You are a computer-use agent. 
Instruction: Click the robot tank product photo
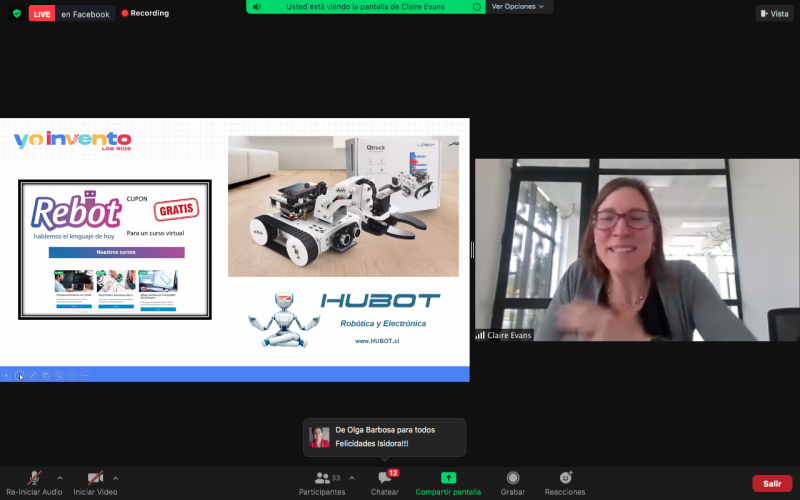pos(343,206)
